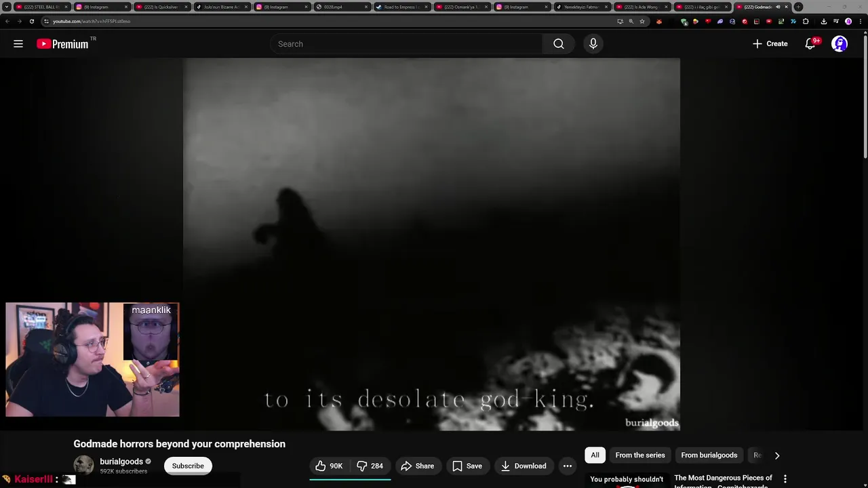Open the YouTube account avatar menu
This screenshot has height=488, width=868.
tap(840, 44)
